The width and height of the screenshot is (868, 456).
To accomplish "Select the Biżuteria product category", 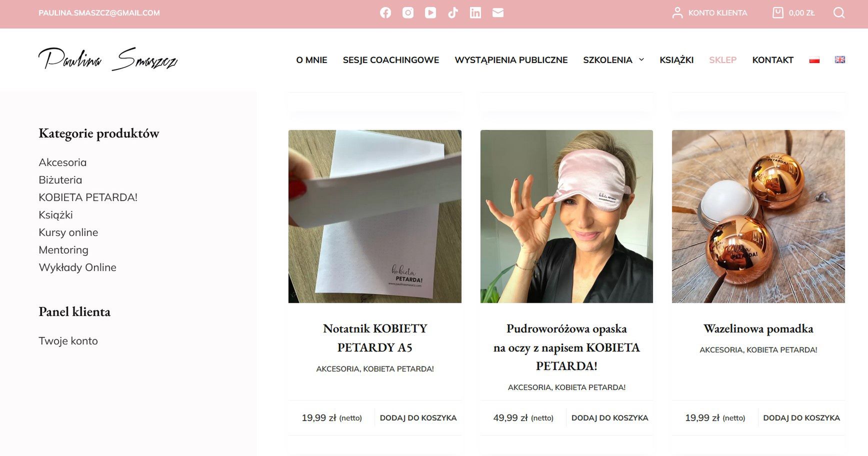I will point(60,180).
